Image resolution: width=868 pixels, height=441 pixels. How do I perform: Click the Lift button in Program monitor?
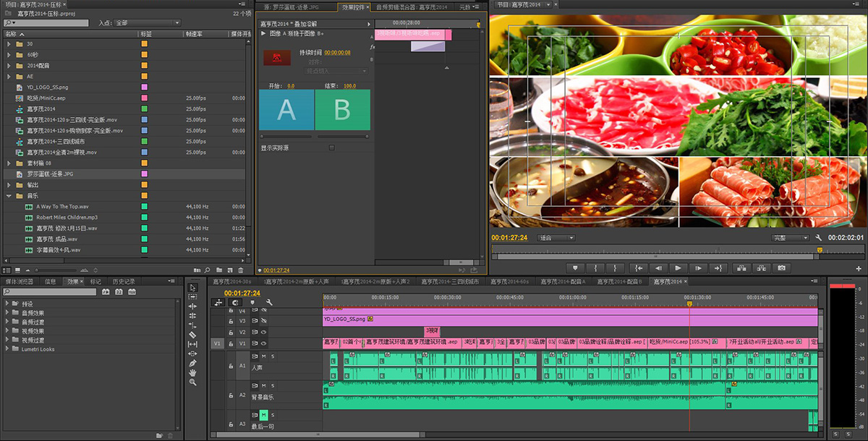point(740,267)
